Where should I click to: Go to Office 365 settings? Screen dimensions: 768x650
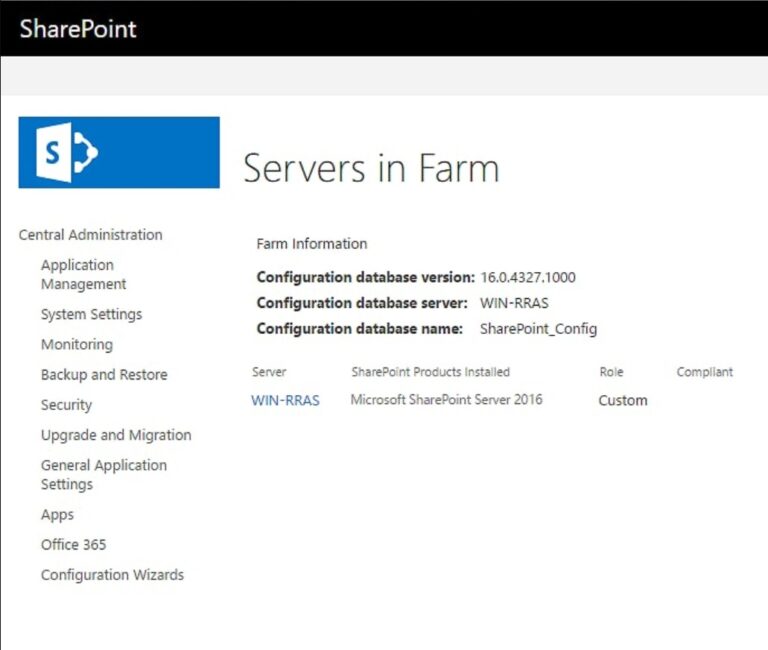click(73, 545)
